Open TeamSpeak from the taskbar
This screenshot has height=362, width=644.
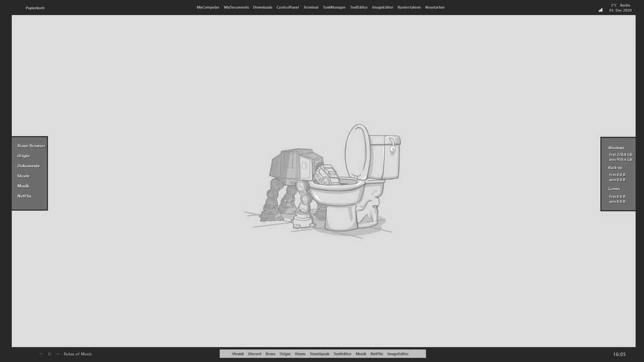pos(319,353)
